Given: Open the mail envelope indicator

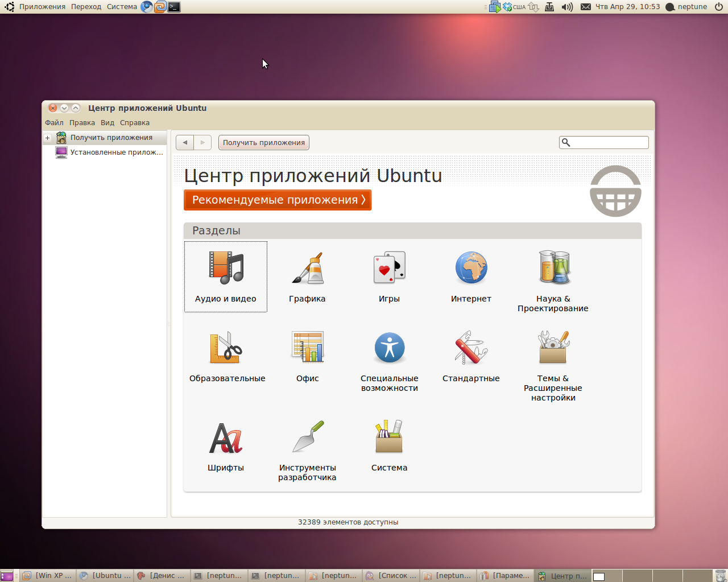Looking at the screenshot, I should (x=586, y=7).
